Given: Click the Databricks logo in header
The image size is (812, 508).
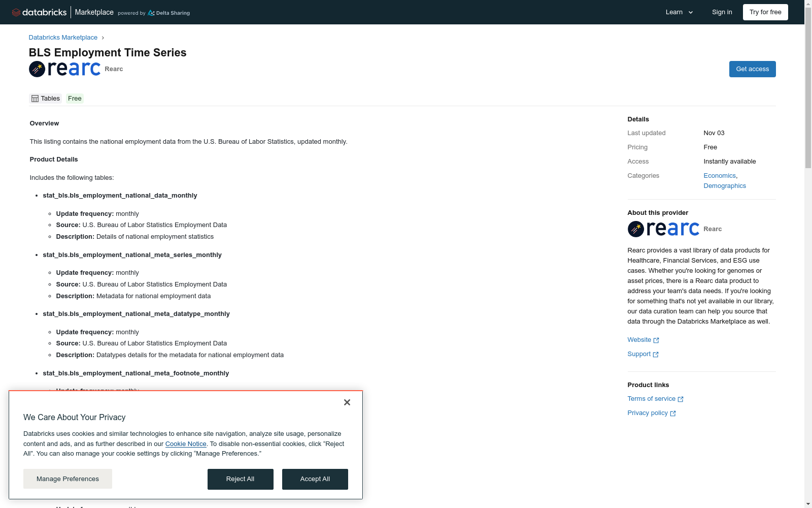Looking at the screenshot, I should click(39, 12).
